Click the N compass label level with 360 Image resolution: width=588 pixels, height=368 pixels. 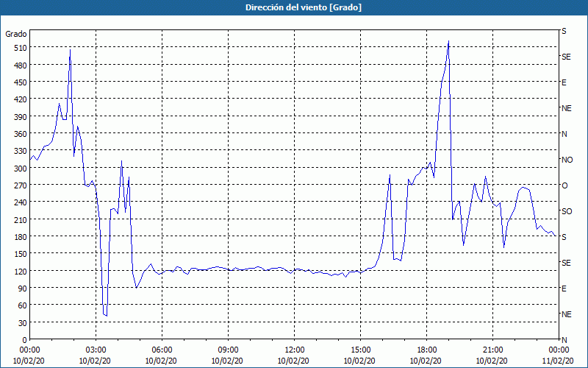(564, 134)
